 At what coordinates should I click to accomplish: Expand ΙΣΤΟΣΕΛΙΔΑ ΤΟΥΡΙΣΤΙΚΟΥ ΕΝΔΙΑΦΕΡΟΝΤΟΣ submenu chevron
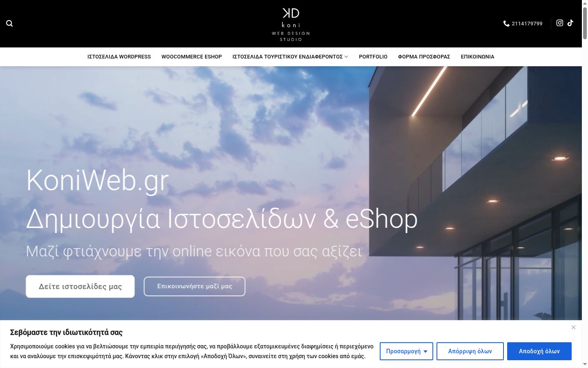[x=346, y=57]
